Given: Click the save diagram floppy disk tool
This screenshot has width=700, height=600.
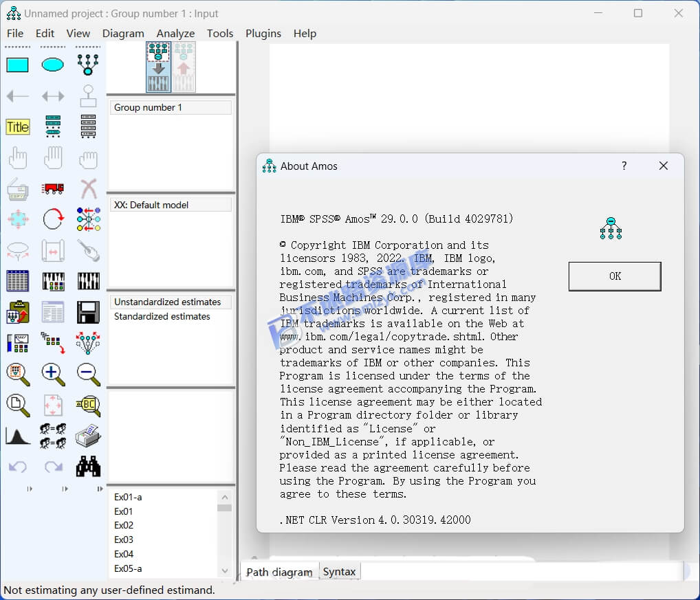Looking at the screenshot, I should tap(89, 312).
